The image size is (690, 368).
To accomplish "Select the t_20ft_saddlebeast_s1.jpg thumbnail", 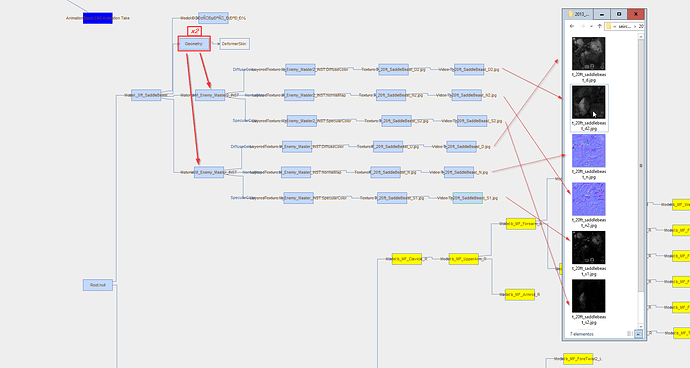I will 588,247.
